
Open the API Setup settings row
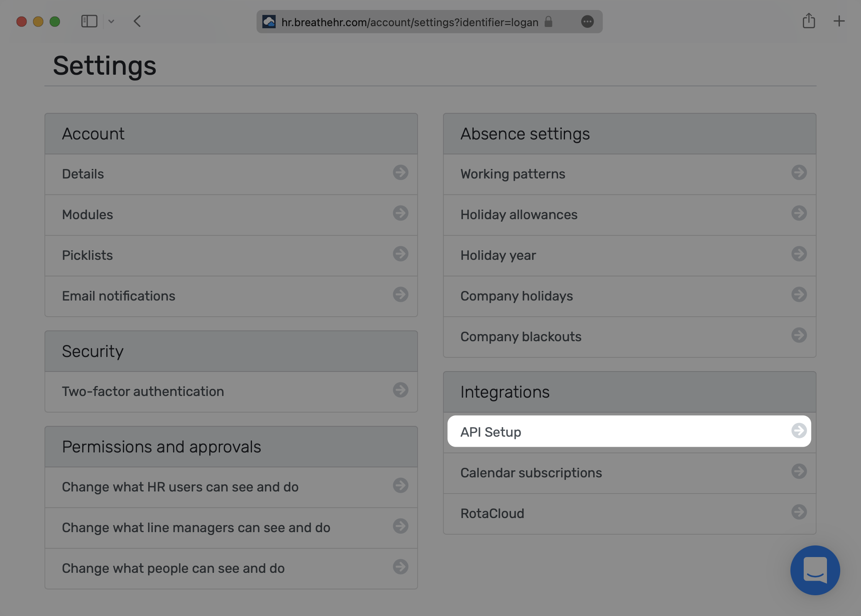pos(629,432)
